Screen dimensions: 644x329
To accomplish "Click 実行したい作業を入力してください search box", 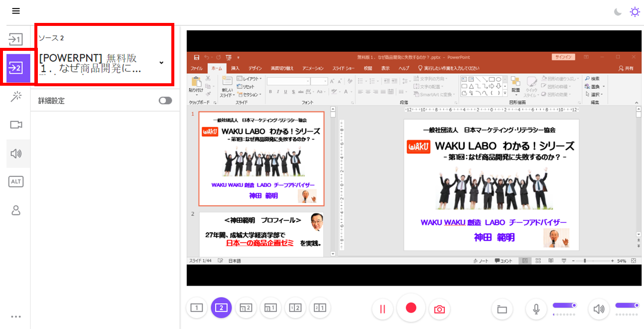I will [448, 68].
